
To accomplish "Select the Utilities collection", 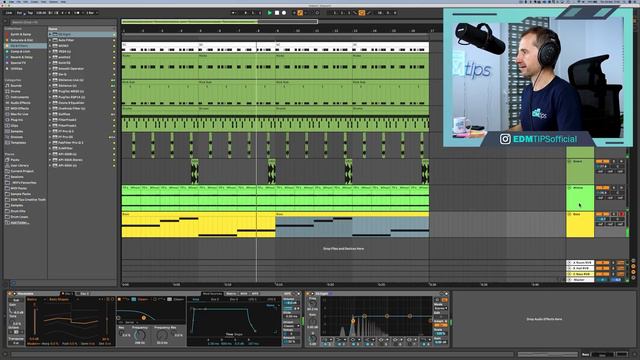I will [16, 69].
